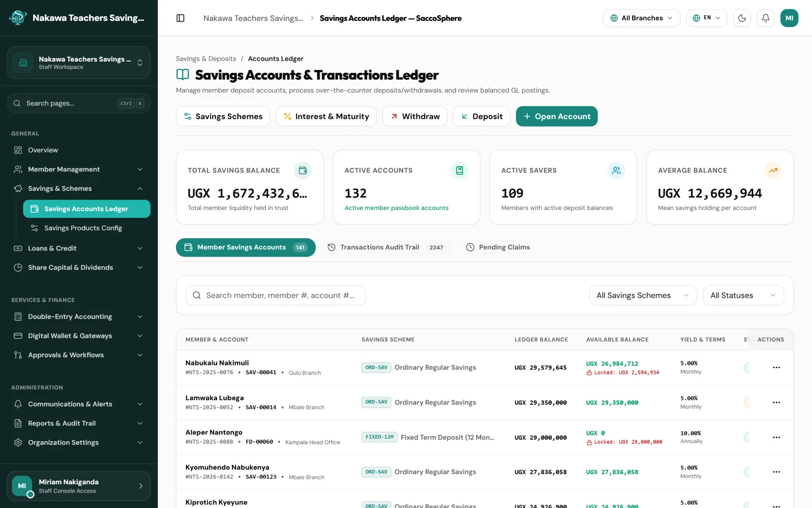This screenshot has width=812, height=508.
Task: Click the Withdraw button
Action: 414,116
